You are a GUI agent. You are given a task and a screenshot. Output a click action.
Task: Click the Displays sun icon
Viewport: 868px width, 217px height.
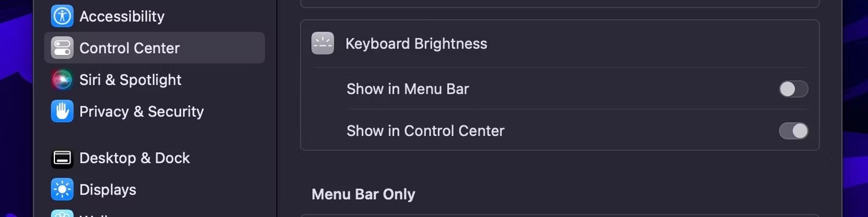tap(62, 189)
